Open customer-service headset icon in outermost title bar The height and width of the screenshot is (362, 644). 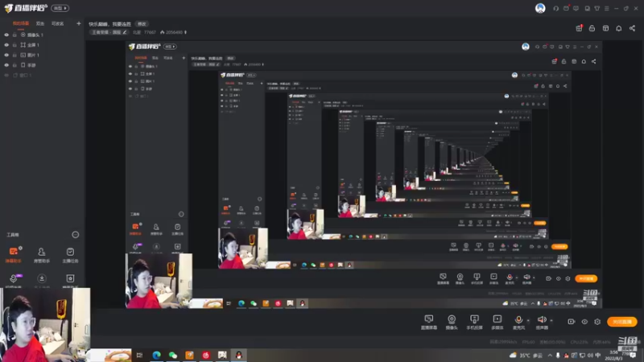click(555, 8)
